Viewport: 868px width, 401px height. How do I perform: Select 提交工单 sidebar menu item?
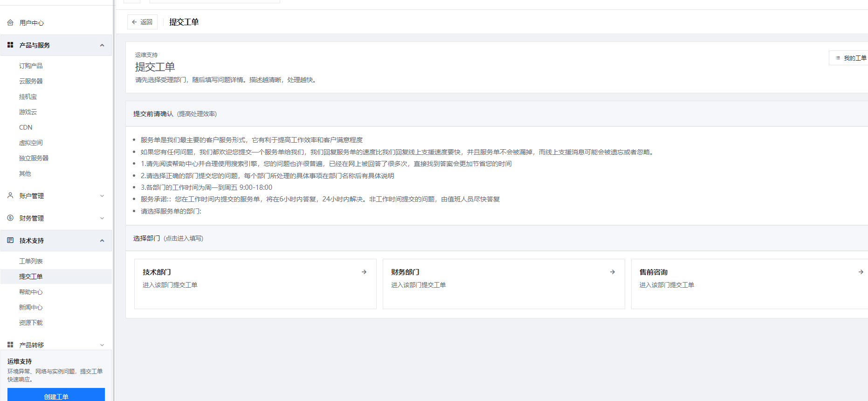click(56, 277)
